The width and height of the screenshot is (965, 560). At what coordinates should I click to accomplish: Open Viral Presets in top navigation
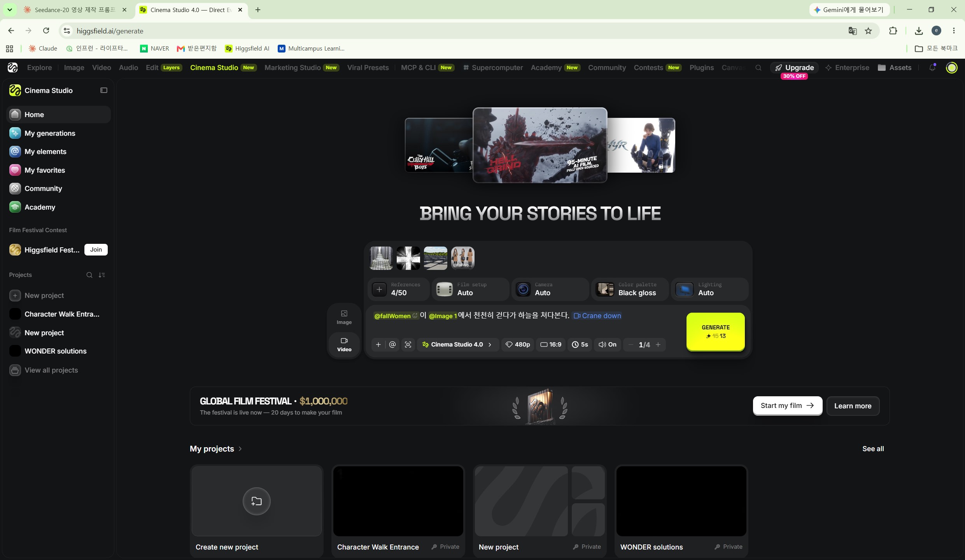[368, 68]
